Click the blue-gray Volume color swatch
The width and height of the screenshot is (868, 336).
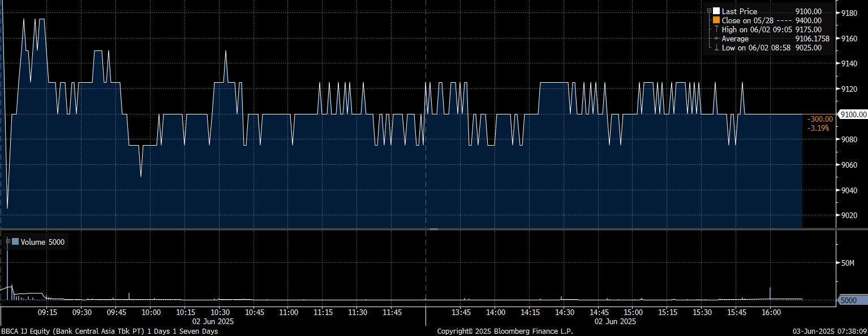15,242
